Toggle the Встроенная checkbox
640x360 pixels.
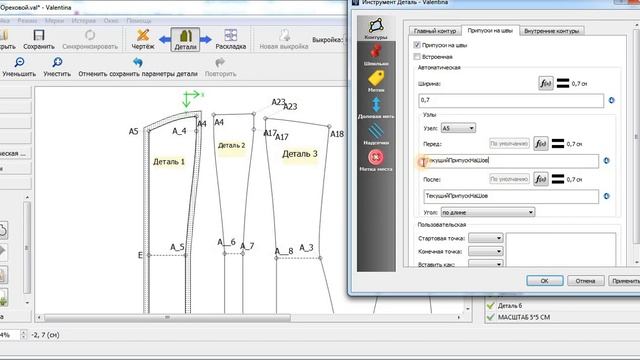[417, 56]
